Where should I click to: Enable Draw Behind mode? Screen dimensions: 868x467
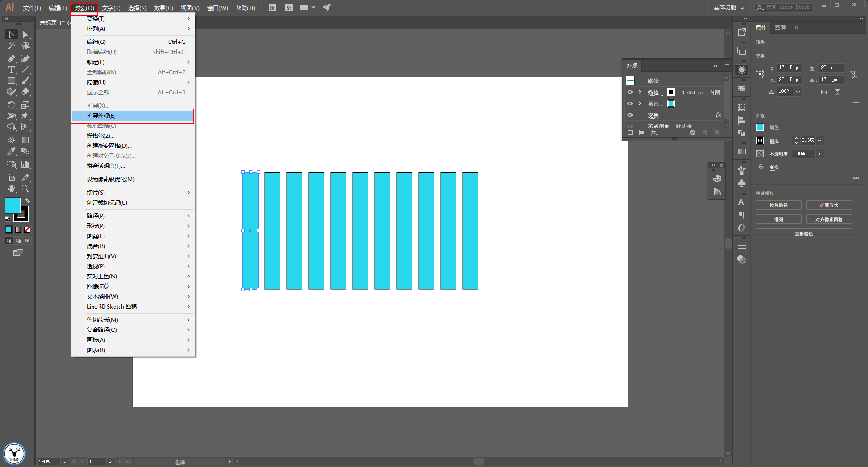pyautogui.click(x=18, y=240)
